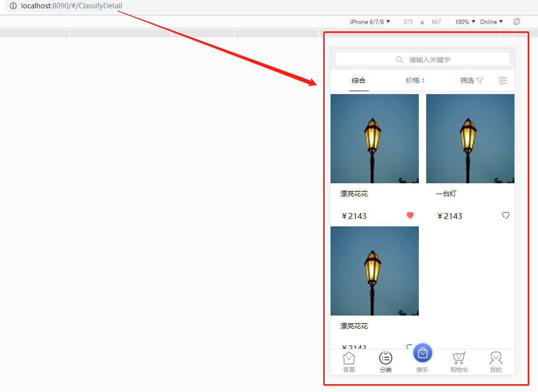This screenshot has height=392, width=538.
Task: Go to 首页 home tab icon
Action: tap(349, 358)
